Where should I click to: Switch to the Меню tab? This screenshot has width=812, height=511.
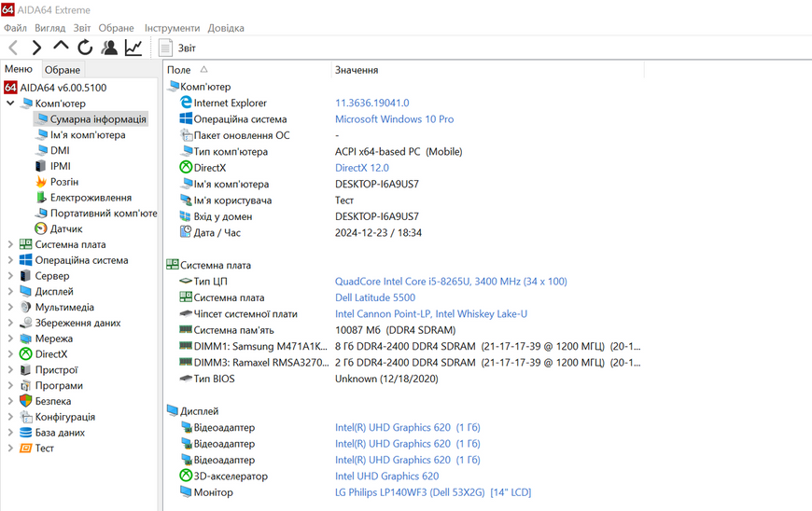pyautogui.click(x=19, y=69)
